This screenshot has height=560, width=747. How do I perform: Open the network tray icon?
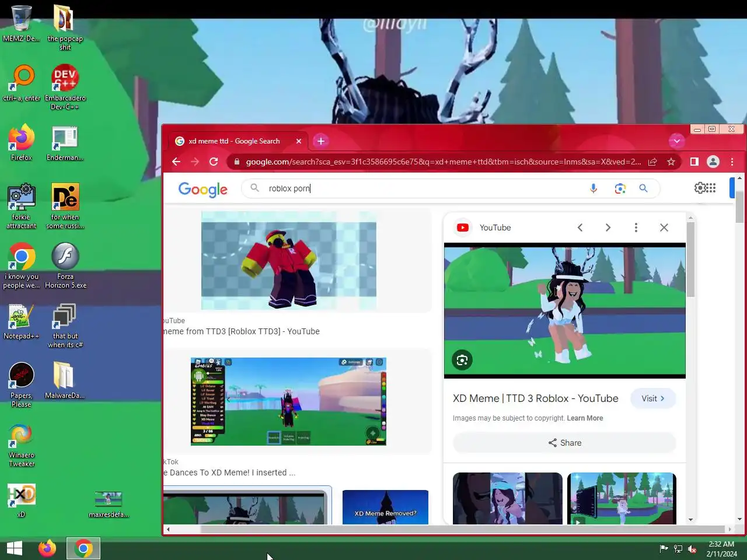click(678, 549)
